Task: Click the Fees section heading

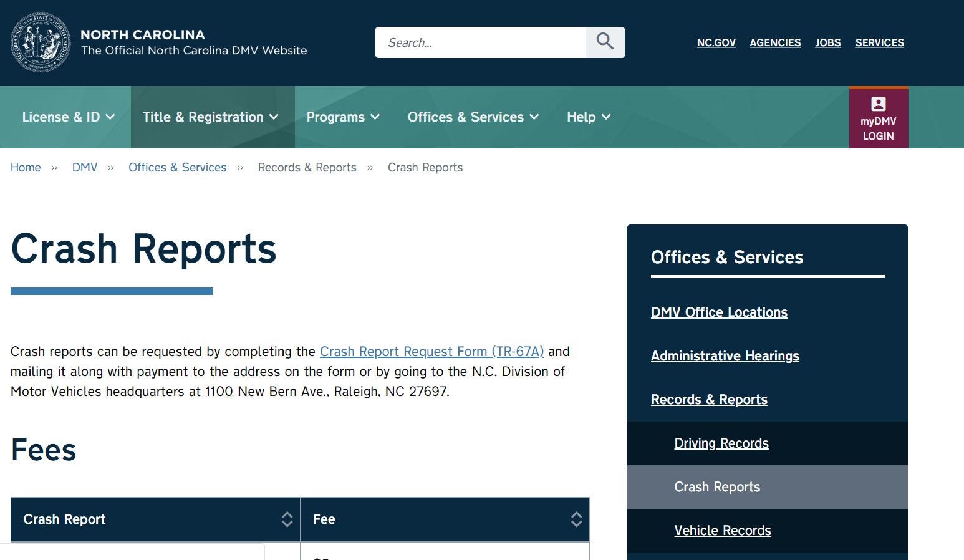Action: point(44,450)
